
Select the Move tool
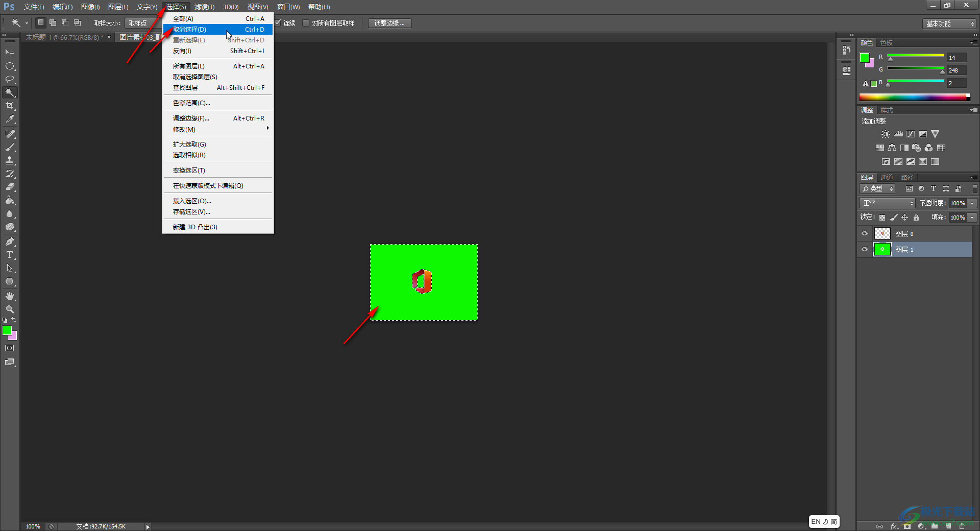10,53
